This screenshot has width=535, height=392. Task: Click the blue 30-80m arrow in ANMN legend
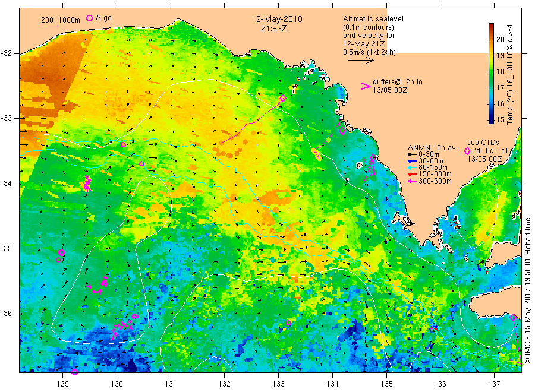(412, 161)
